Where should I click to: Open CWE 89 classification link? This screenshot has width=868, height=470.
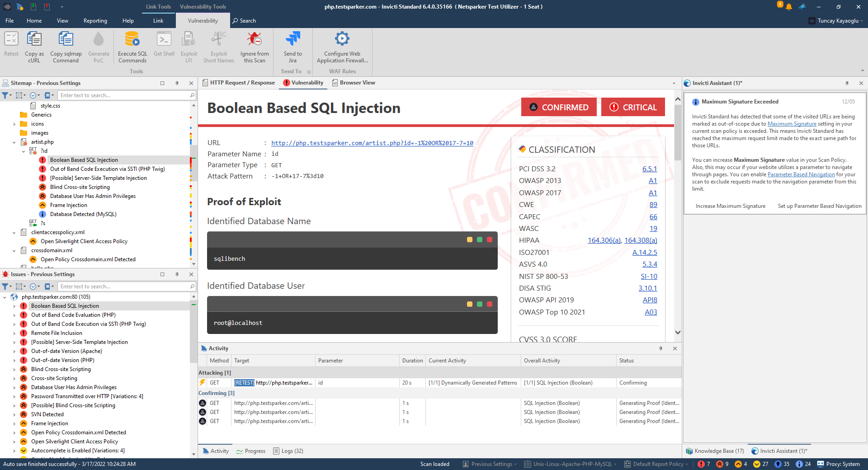[x=653, y=205]
